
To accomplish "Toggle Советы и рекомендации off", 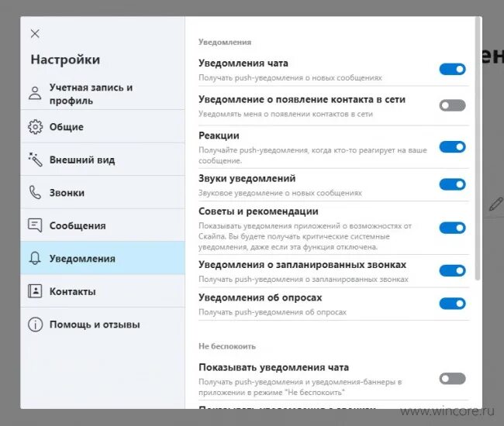I will 452,228.
